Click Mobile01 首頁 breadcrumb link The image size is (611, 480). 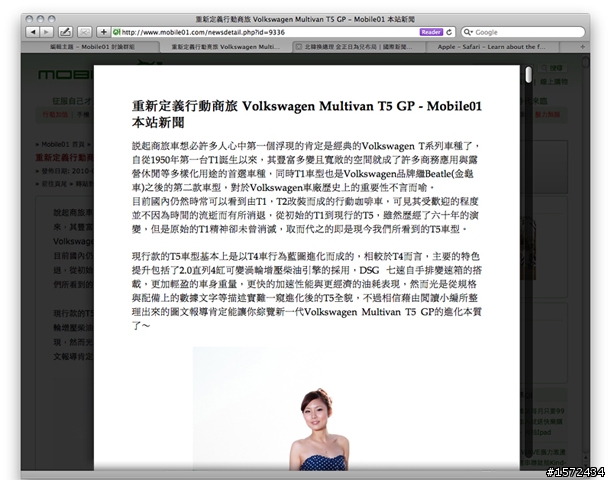coord(62,145)
